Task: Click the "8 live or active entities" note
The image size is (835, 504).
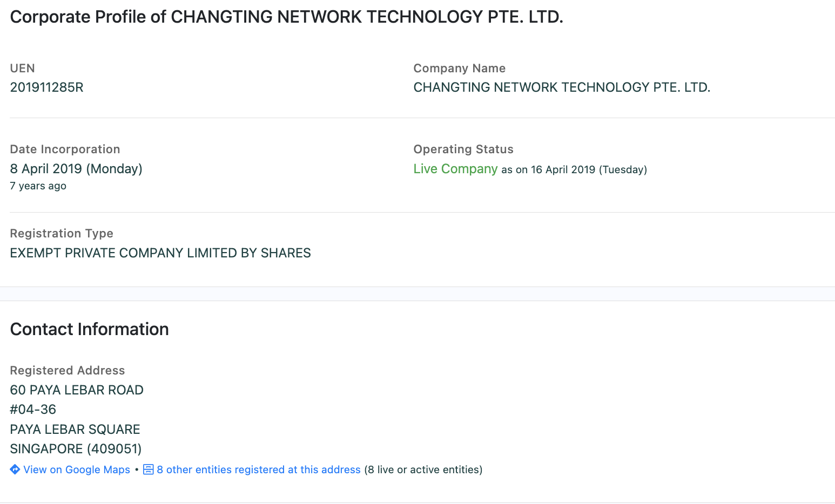Action: (423, 469)
